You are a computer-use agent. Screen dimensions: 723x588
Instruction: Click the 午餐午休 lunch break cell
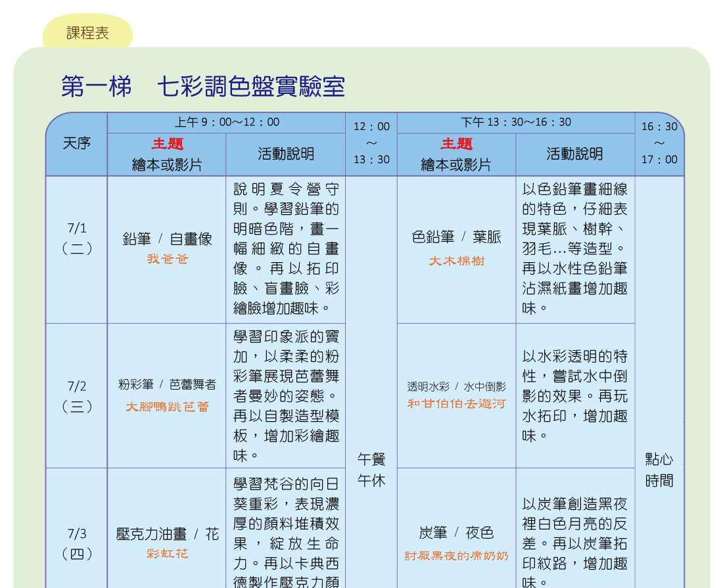pos(371,470)
